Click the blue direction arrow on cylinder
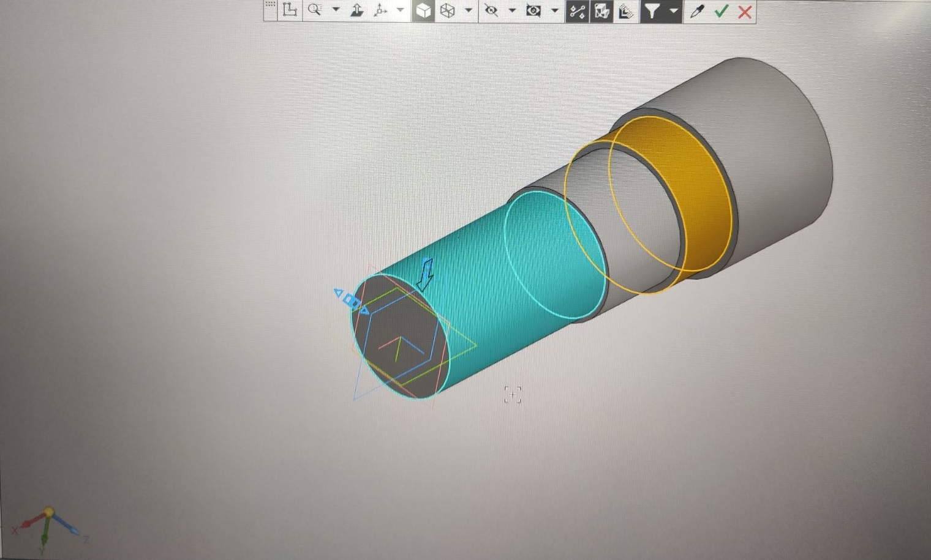The image size is (931, 560). pyautogui.click(x=425, y=274)
